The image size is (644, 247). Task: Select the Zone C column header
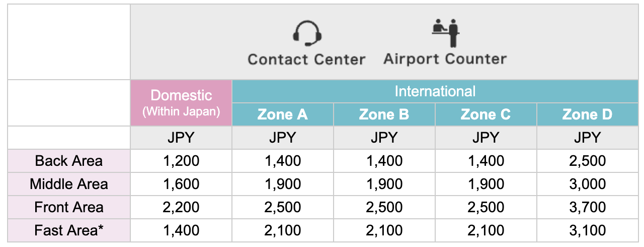[x=486, y=114]
